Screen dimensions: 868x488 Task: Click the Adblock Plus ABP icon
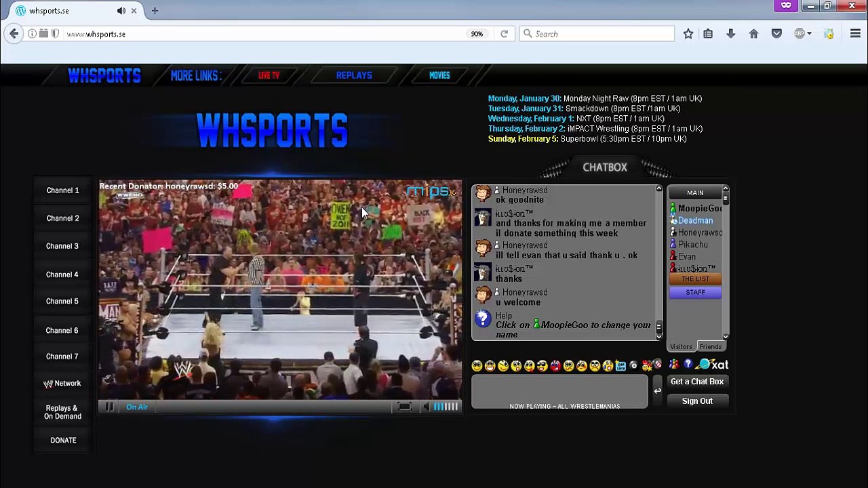(x=800, y=34)
